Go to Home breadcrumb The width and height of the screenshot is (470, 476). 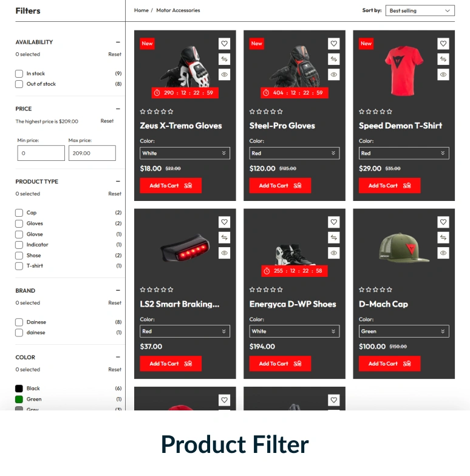pyautogui.click(x=141, y=10)
